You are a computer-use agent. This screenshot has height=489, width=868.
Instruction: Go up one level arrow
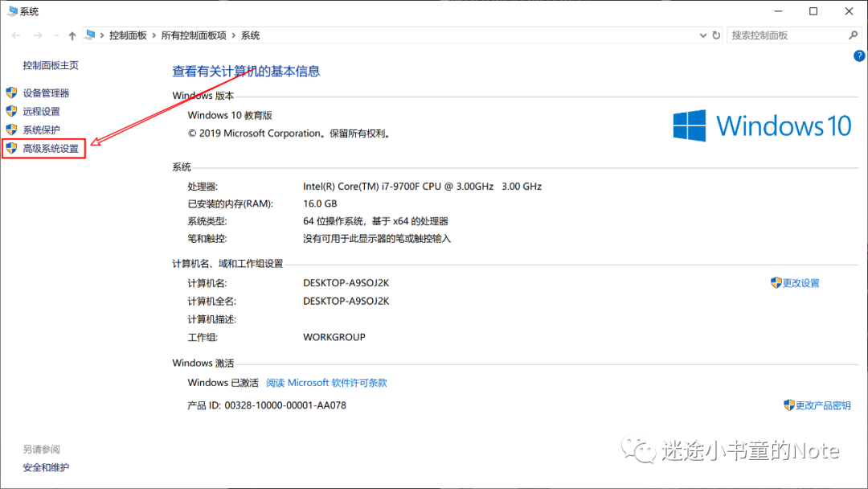coord(72,35)
